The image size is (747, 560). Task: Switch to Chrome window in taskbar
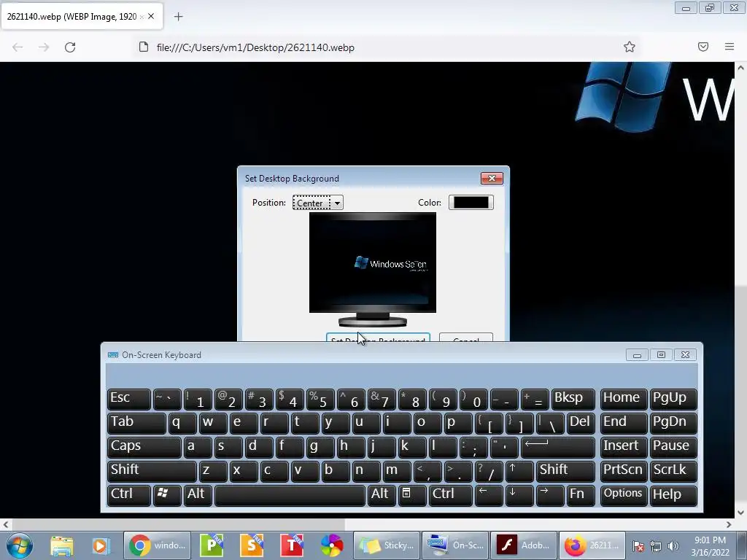(158, 545)
